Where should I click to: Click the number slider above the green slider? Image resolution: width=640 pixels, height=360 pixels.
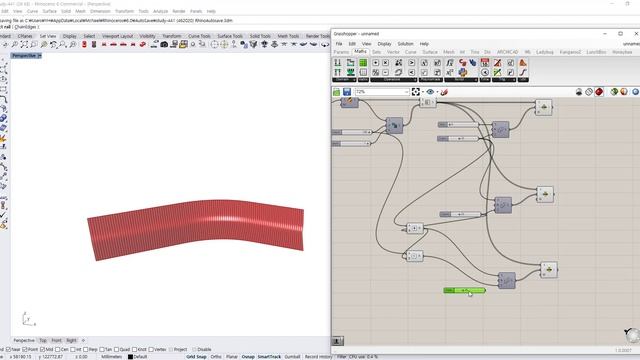(461, 214)
